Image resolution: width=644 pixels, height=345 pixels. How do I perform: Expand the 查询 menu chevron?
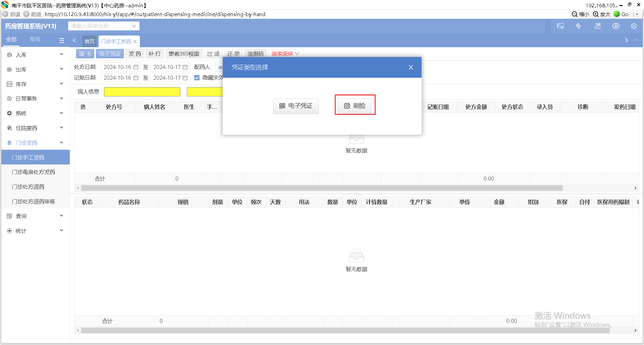62,216
